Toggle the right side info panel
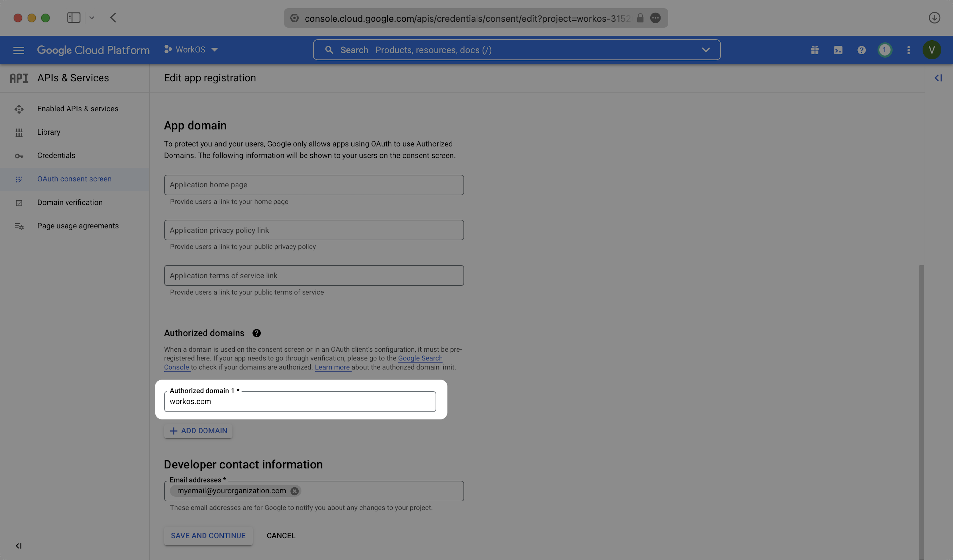The image size is (953, 560). click(x=938, y=78)
